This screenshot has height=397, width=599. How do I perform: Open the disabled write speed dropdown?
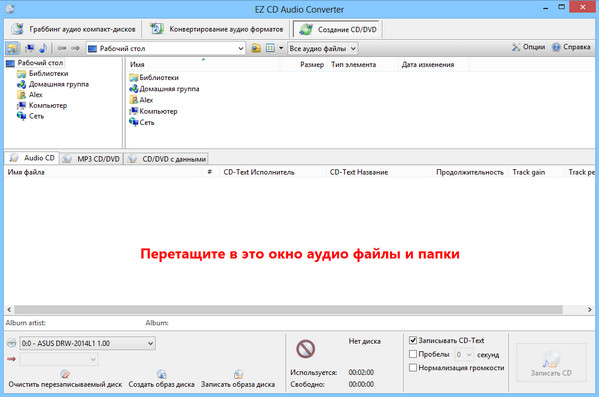pos(59,359)
